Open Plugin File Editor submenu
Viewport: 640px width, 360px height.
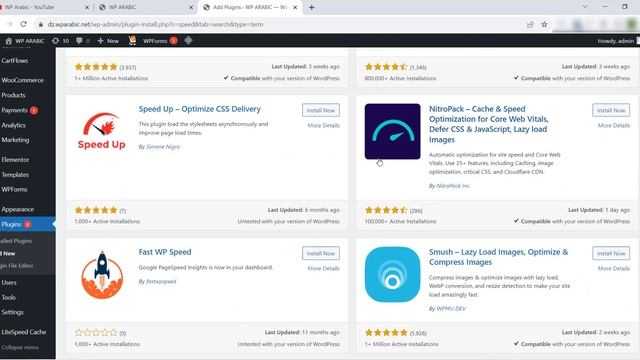[x=17, y=266]
